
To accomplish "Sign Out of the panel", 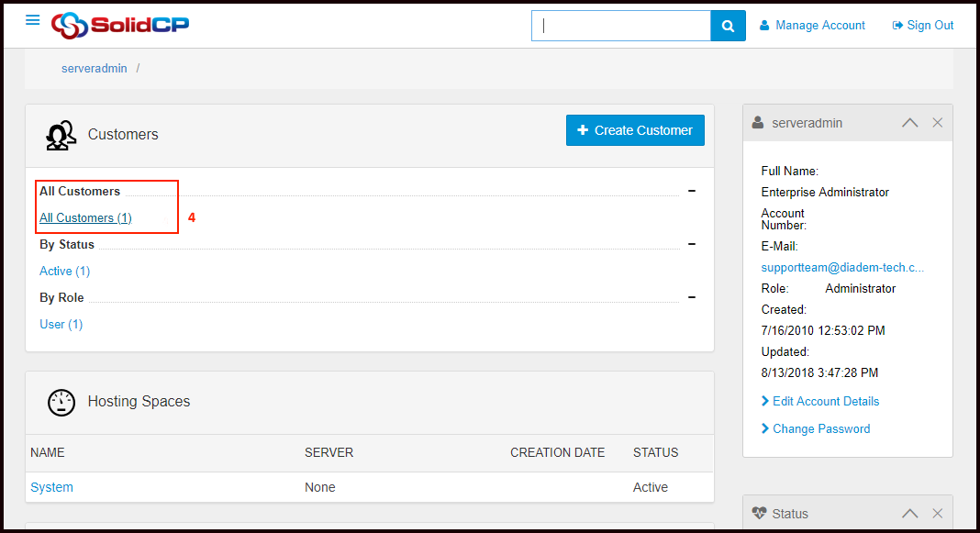I will coord(923,26).
